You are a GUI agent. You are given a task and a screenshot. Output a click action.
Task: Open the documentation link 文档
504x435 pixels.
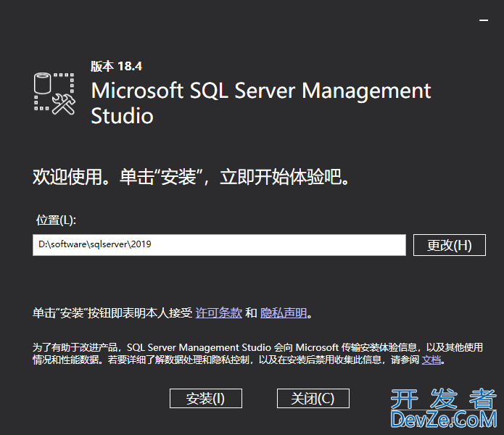tap(431, 360)
